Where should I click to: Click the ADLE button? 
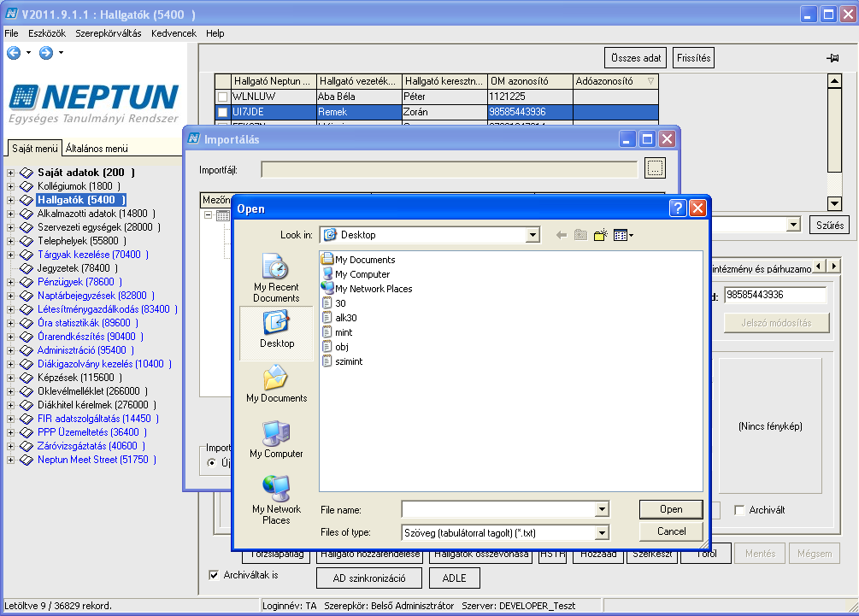coord(454,578)
